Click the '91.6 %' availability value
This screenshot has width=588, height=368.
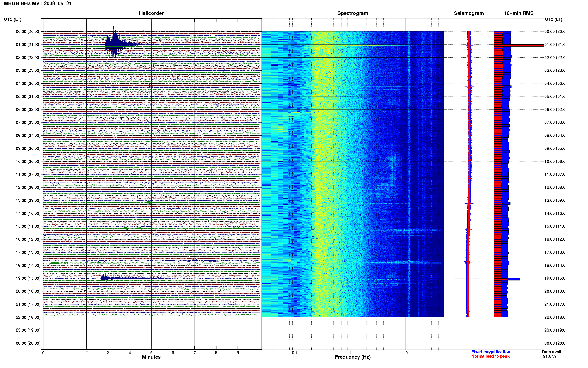549,356
